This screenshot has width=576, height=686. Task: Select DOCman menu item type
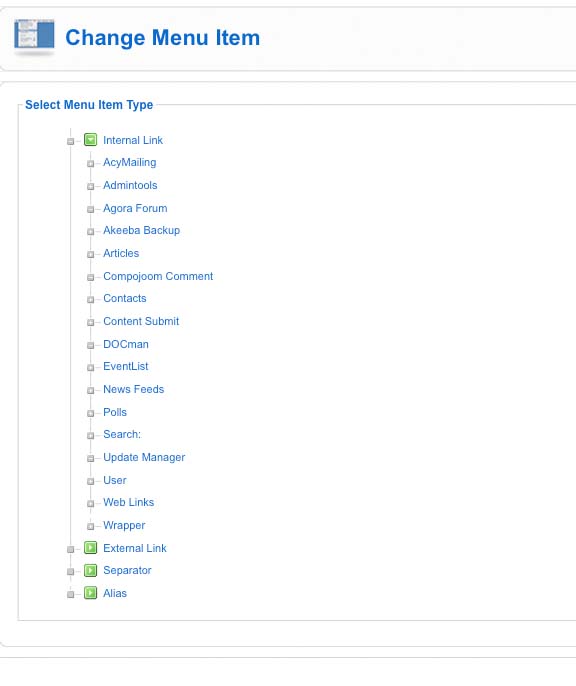click(126, 344)
